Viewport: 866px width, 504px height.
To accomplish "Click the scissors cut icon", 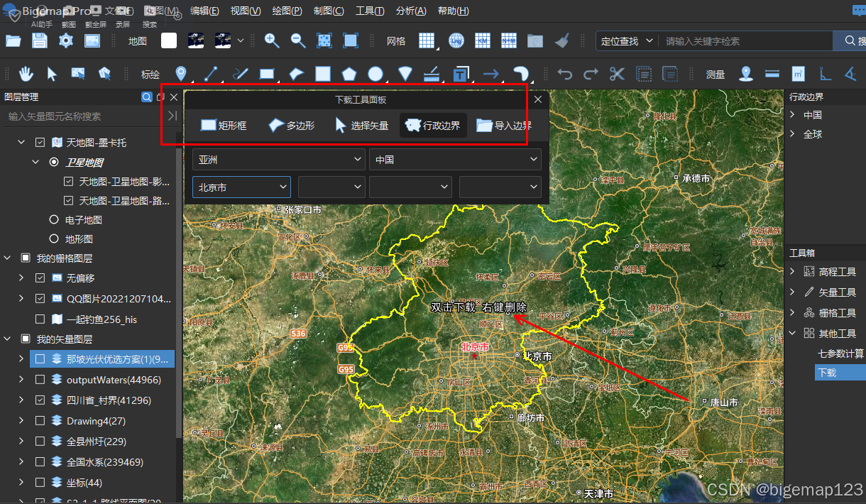I will pos(617,73).
